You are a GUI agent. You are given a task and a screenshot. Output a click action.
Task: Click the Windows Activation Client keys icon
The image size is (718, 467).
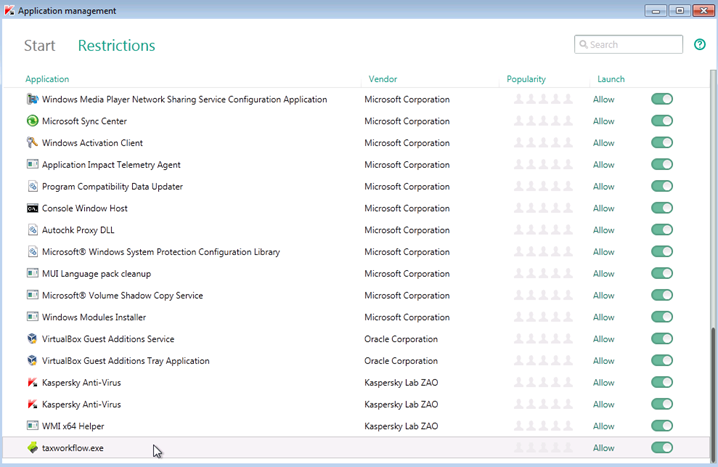click(32, 142)
